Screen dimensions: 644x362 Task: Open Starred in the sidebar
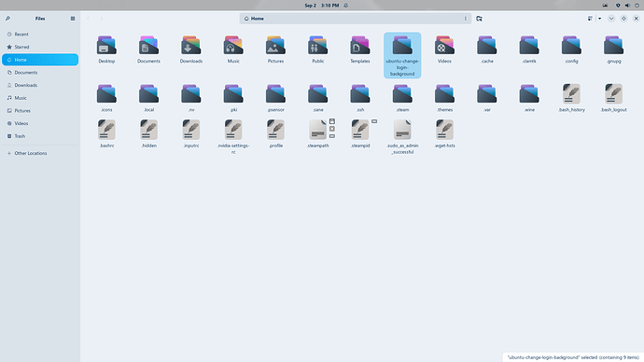pos(40,47)
